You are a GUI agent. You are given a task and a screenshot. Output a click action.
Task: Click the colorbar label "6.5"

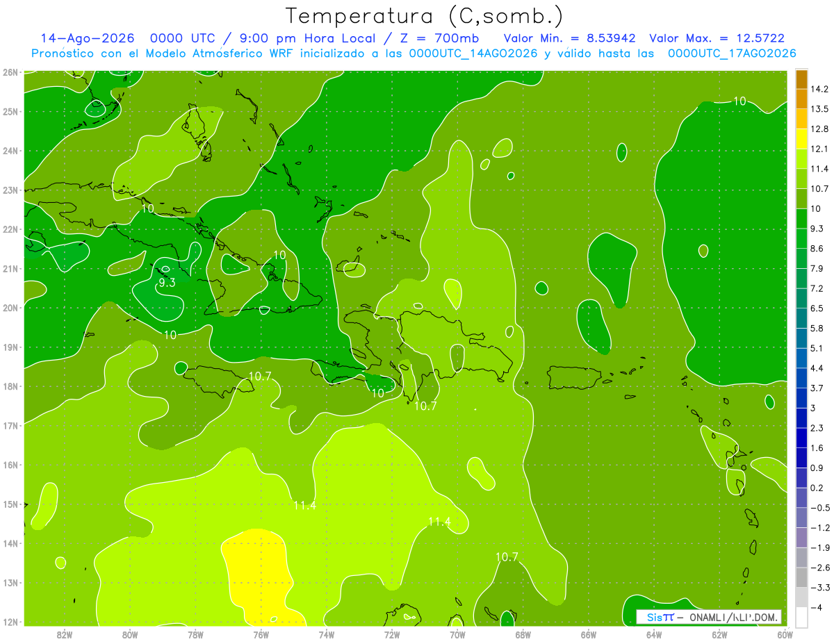818,308
